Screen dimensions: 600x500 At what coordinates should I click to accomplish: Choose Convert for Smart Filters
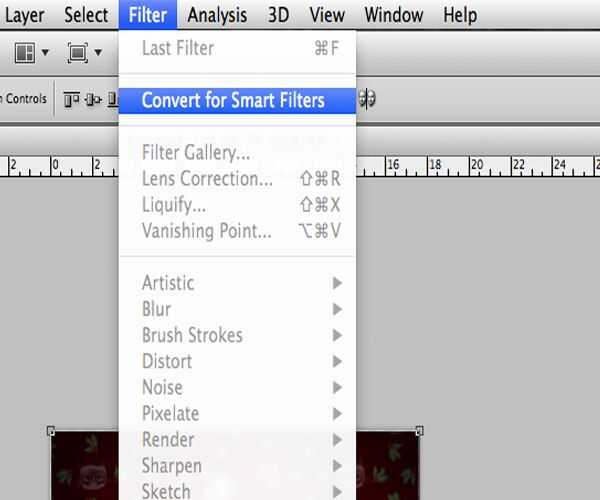(233, 100)
